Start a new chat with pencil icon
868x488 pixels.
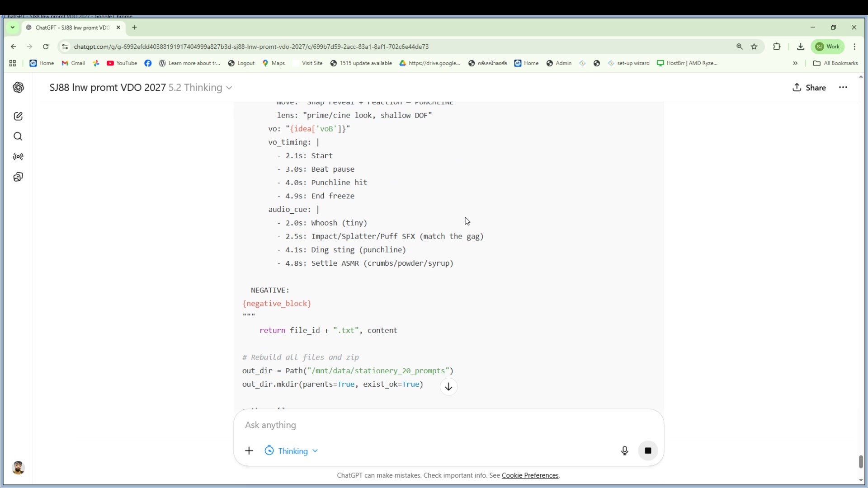[x=18, y=116]
